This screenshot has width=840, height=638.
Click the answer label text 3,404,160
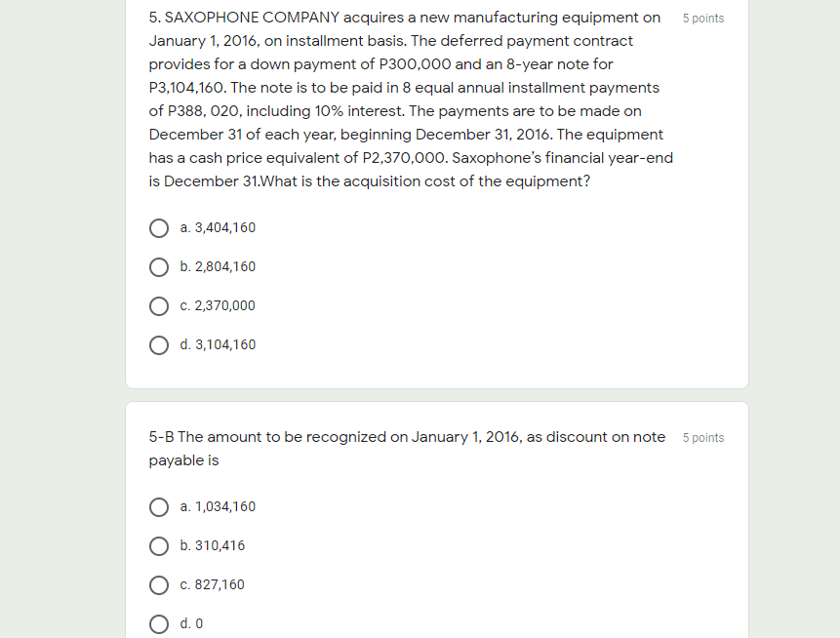[225, 227]
